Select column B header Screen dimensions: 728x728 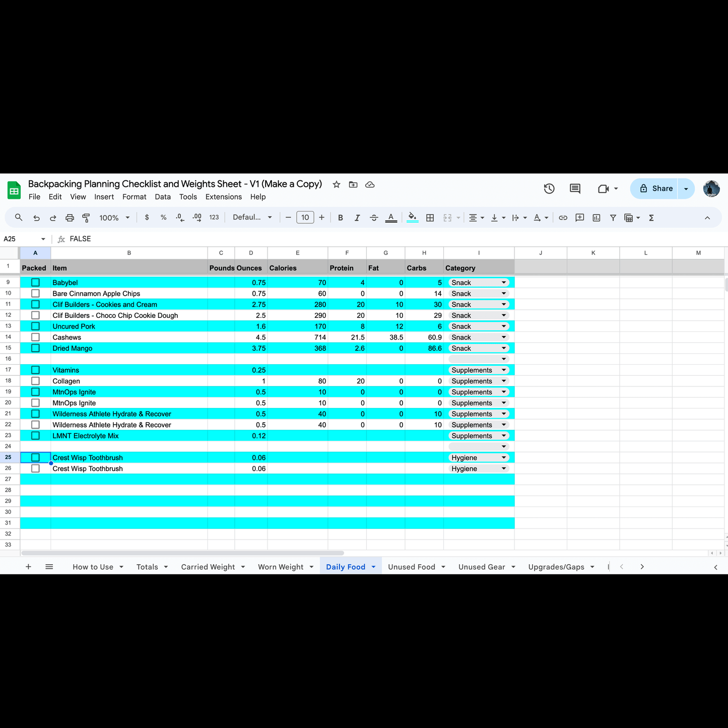129,253
